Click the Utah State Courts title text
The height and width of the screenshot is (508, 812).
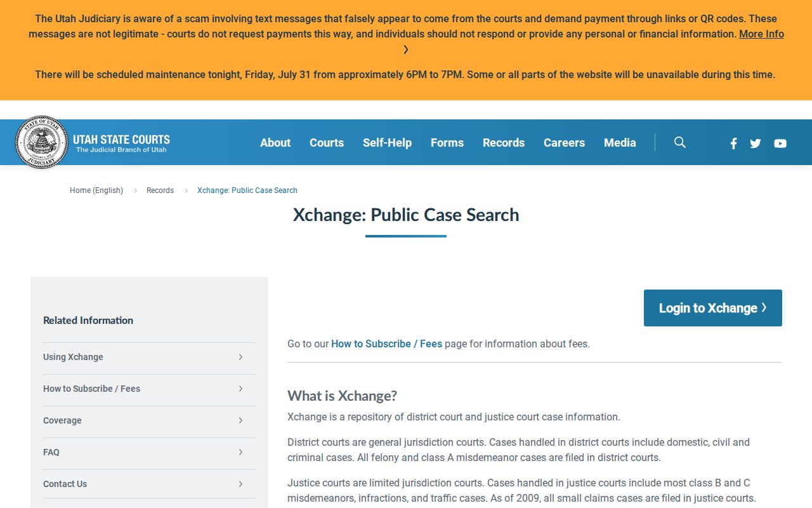point(121,139)
